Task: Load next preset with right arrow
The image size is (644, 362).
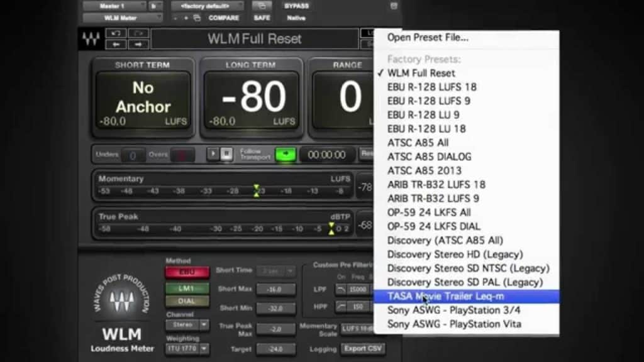Action: (138, 44)
